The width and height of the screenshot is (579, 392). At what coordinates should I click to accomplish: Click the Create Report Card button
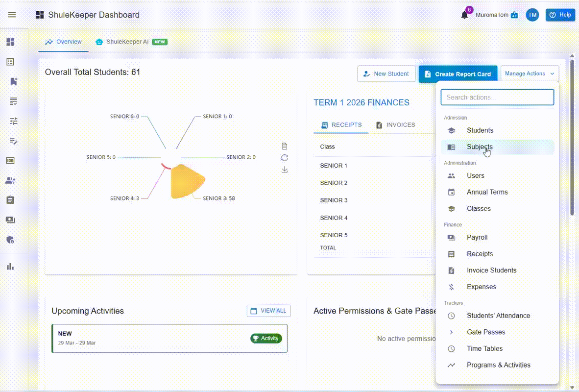coord(458,74)
